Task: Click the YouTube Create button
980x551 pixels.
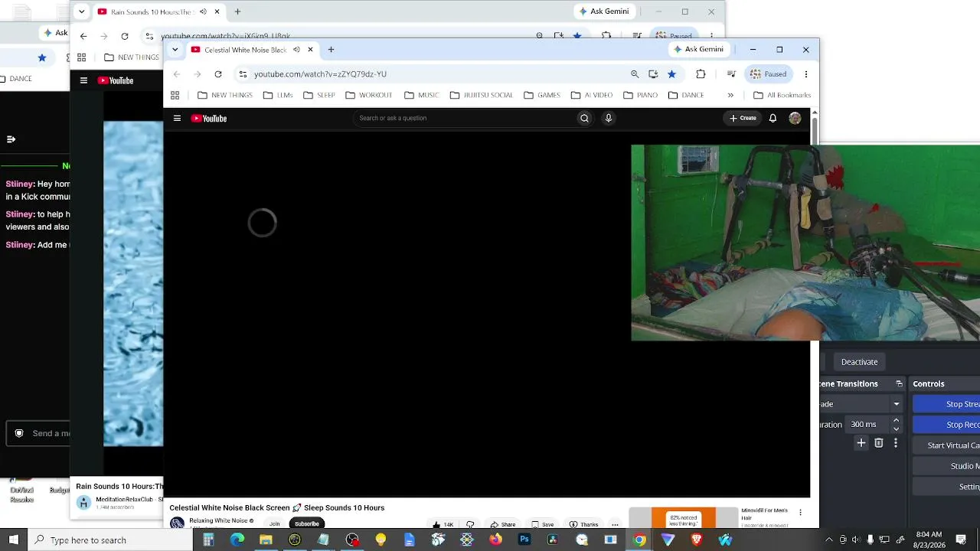Action: (x=743, y=119)
